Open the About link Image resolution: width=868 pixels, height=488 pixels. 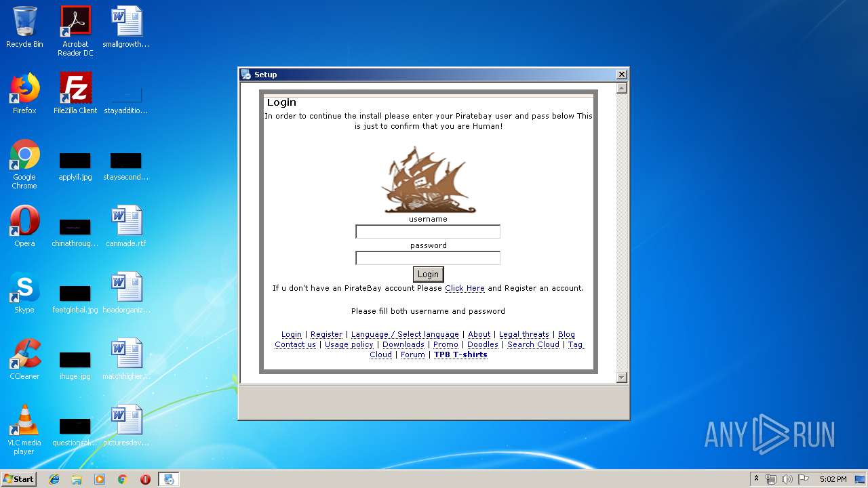click(479, 334)
